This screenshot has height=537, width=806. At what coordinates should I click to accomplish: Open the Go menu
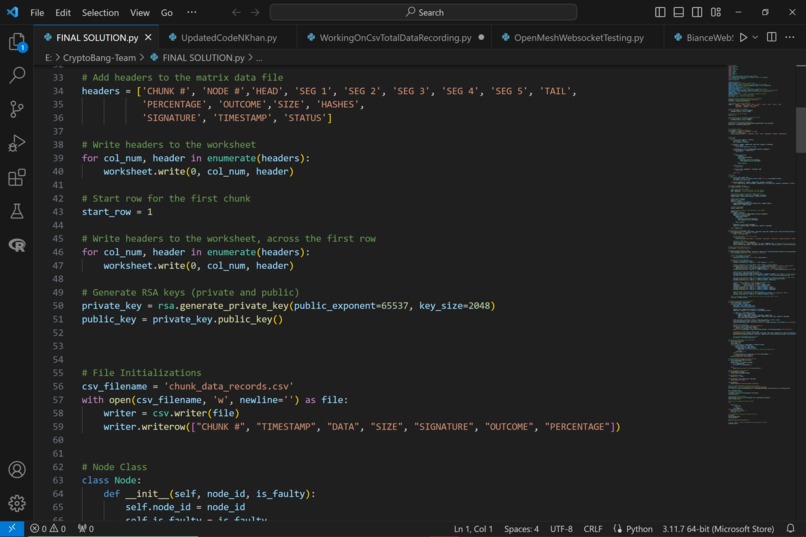(x=167, y=12)
